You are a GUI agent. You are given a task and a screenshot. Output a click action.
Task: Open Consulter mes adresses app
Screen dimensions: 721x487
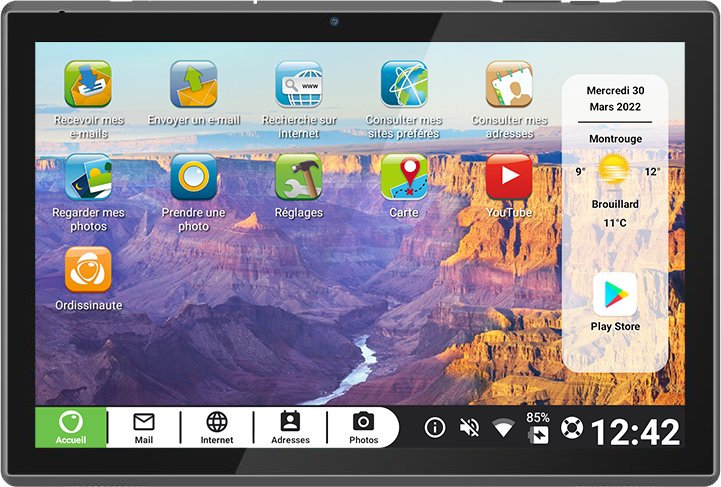tap(509, 85)
